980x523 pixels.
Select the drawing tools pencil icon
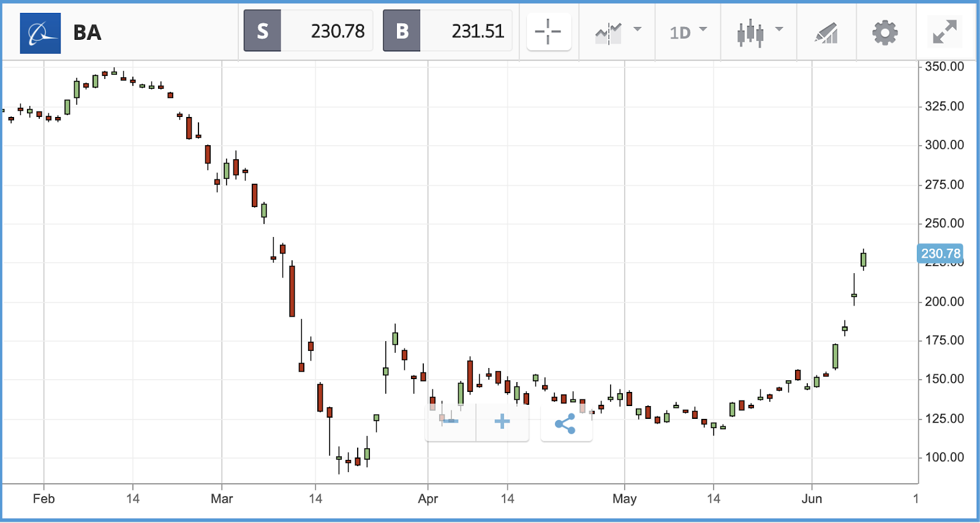(826, 33)
